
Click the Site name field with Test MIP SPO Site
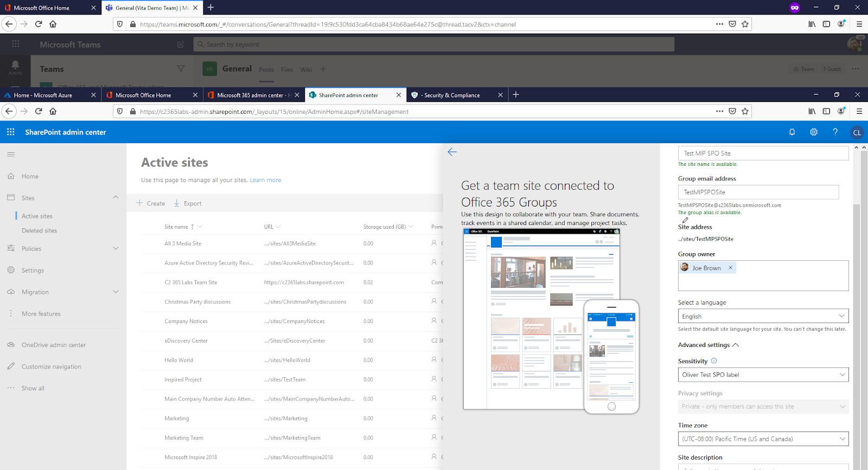pyautogui.click(x=763, y=153)
